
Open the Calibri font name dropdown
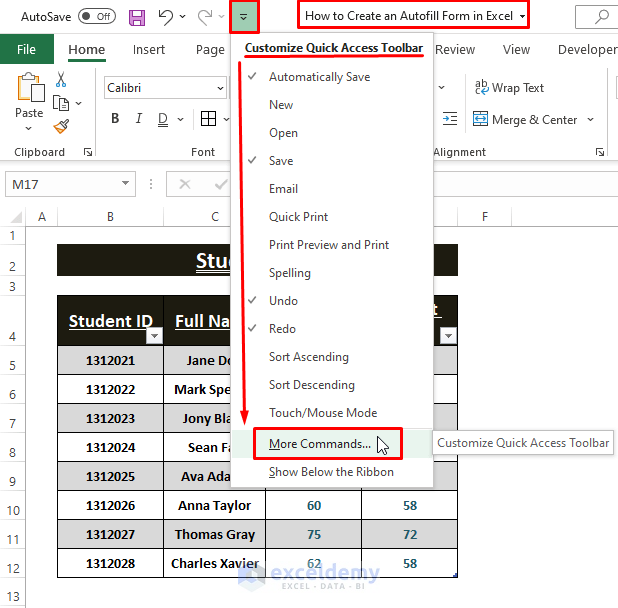point(220,88)
